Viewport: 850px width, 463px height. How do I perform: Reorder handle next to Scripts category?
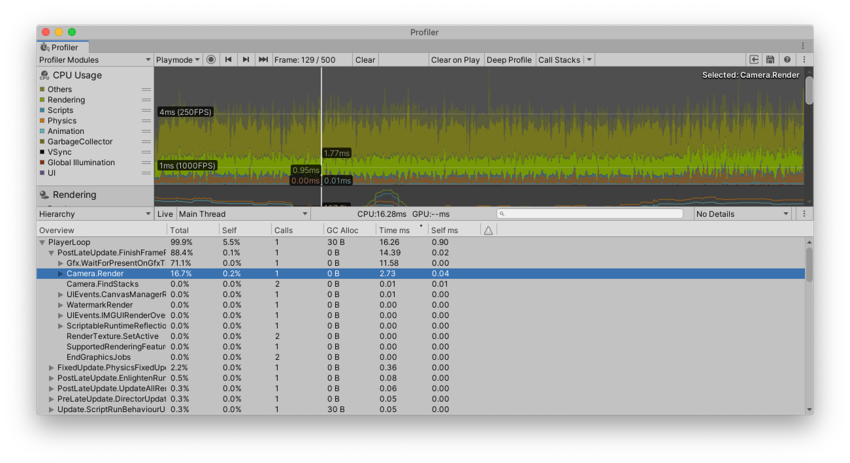(146, 110)
